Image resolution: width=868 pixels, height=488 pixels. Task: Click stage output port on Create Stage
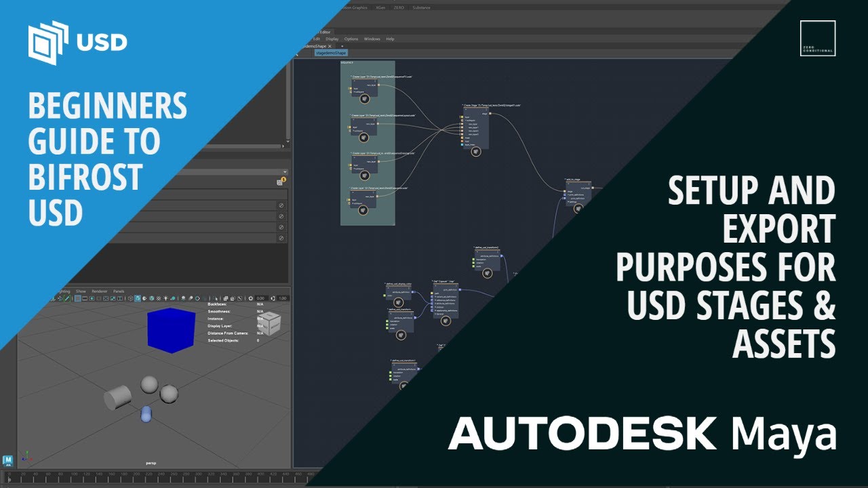click(490, 114)
